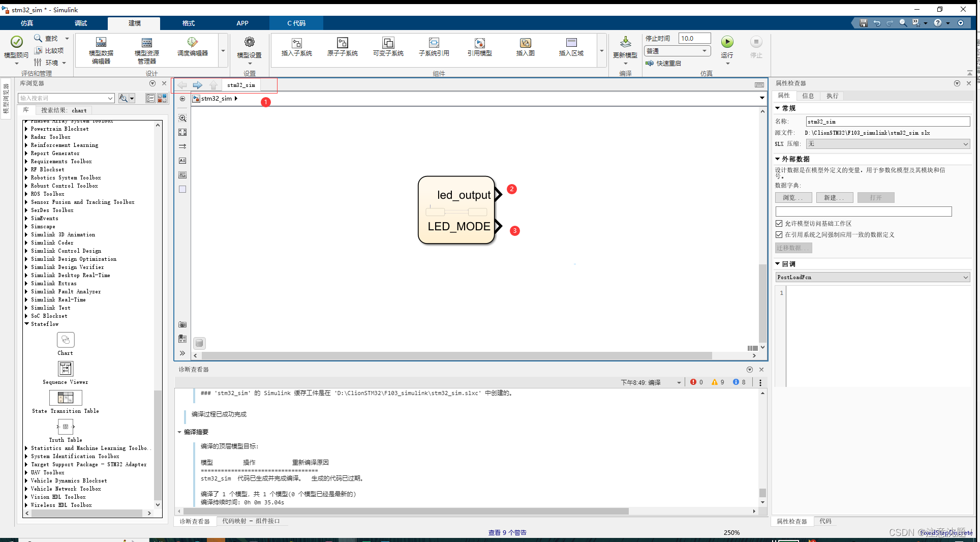Switch to the 代码 bottom tab

point(825,521)
